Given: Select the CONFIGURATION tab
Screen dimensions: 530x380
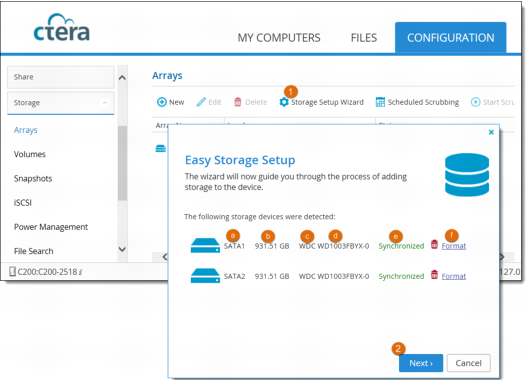Looking at the screenshot, I should click(x=451, y=38).
